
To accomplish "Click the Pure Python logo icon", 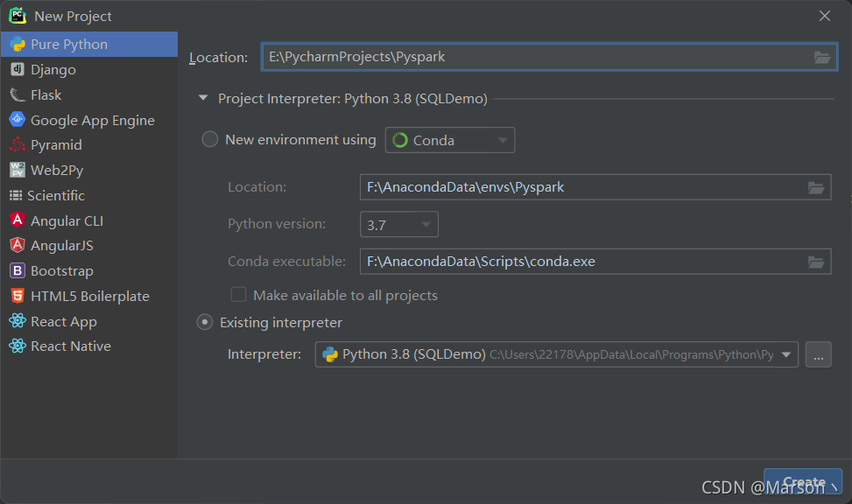I will (18, 44).
